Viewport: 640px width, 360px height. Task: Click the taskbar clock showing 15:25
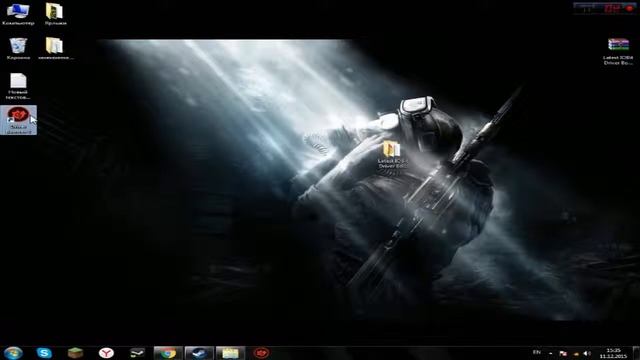[613, 353]
